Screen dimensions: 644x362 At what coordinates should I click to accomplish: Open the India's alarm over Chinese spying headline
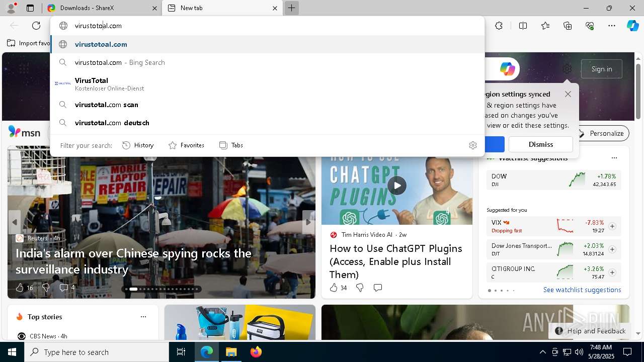click(133, 261)
